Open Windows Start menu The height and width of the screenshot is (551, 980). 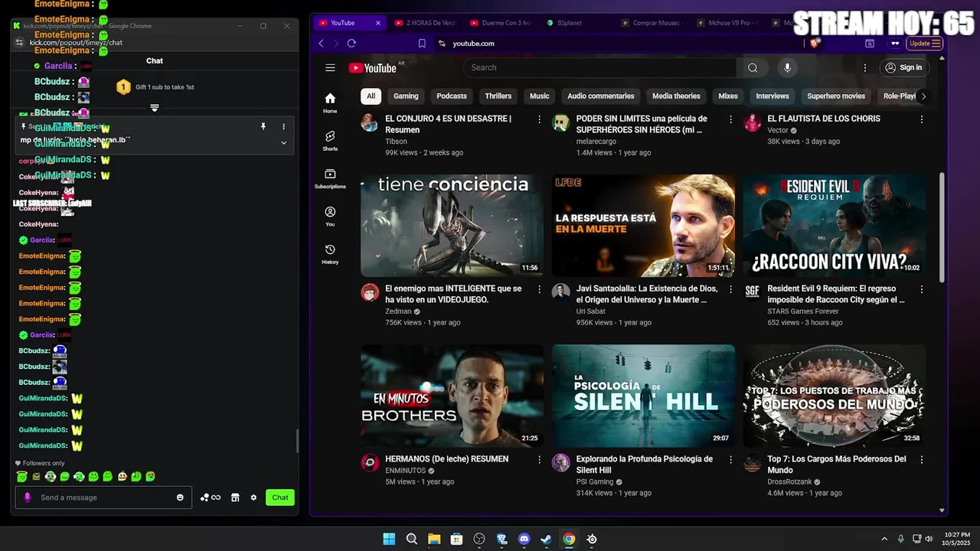click(x=389, y=539)
